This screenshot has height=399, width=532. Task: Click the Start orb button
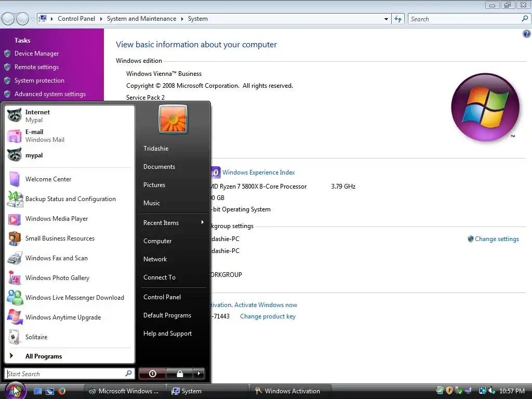(x=15, y=390)
